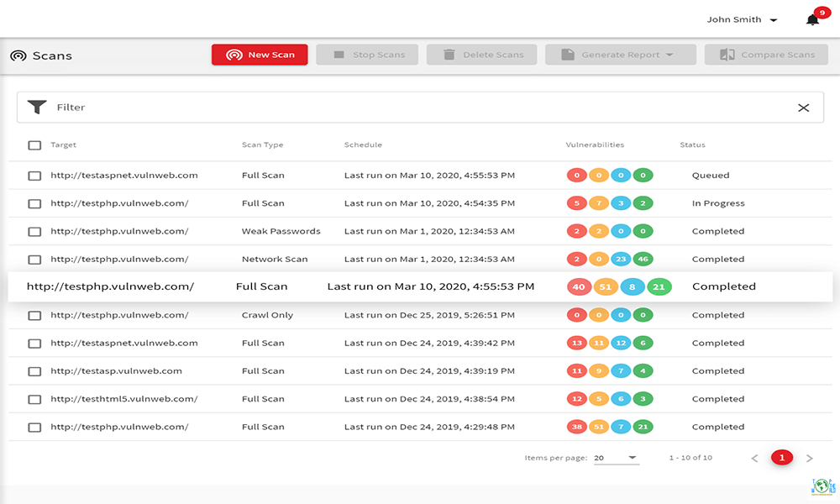Open http://testasp.vulnweb.com target
This screenshot has width=840, height=504.
click(116, 370)
